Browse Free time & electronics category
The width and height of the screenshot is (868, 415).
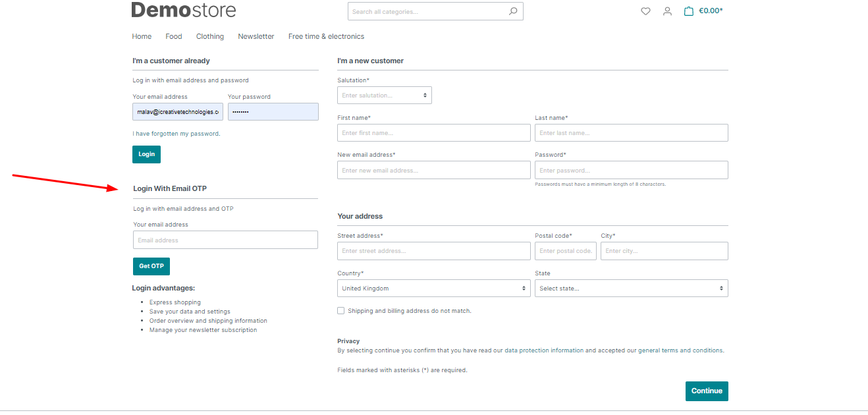coord(325,36)
